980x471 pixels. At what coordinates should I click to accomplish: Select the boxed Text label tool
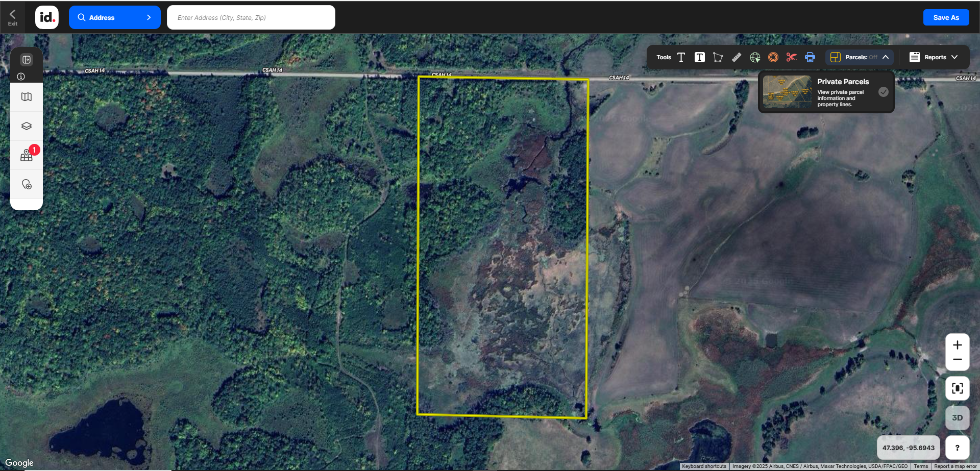point(700,57)
